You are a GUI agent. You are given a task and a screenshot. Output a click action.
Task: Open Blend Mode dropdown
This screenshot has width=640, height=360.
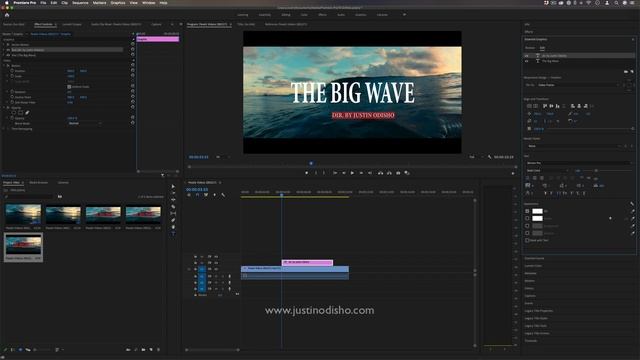[x=84, y=123]
